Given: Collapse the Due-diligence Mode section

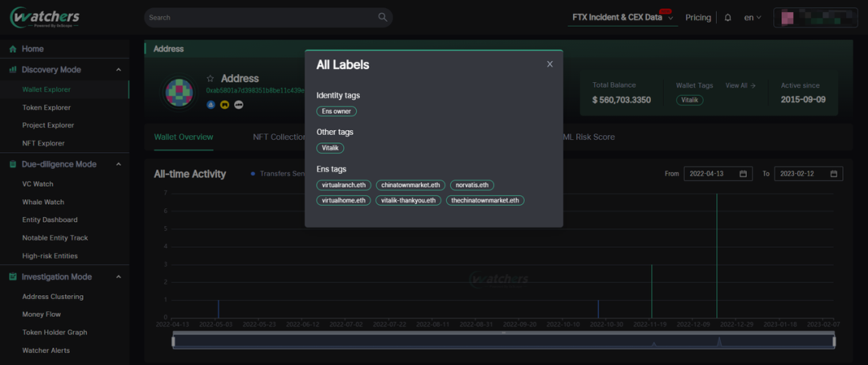Looking at the screenshot, I should pos(118,165).
